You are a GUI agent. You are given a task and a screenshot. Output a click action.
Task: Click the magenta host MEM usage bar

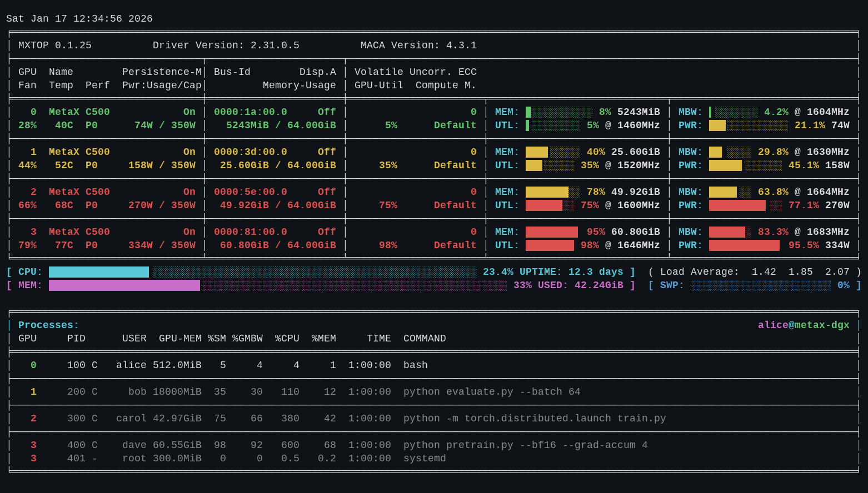[x=278, y=285]
